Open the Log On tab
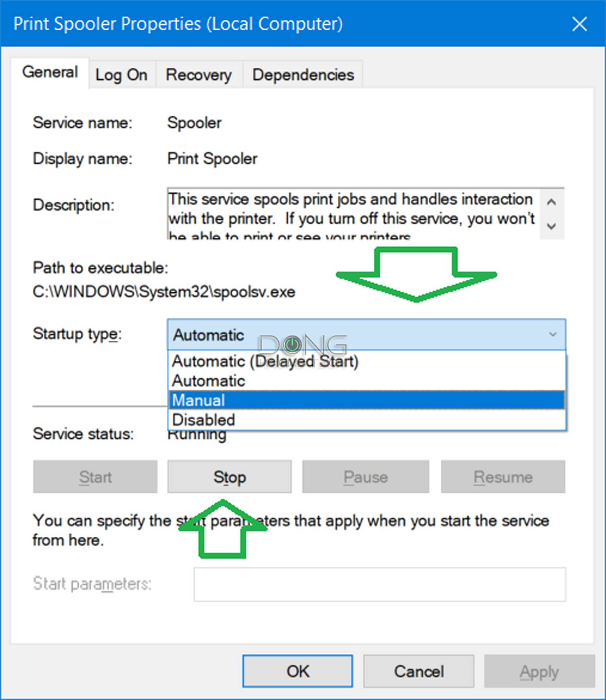606x700 pixels. [121, 75]
